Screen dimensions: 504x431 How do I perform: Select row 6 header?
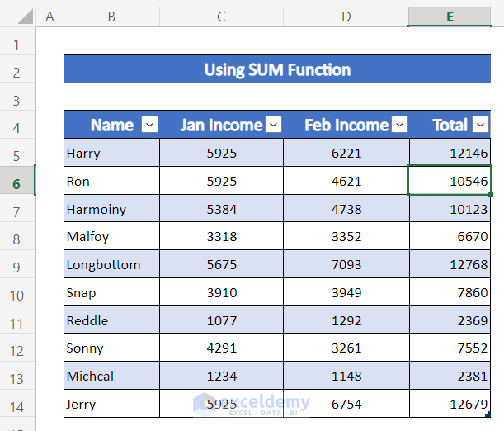coord(17,182)
